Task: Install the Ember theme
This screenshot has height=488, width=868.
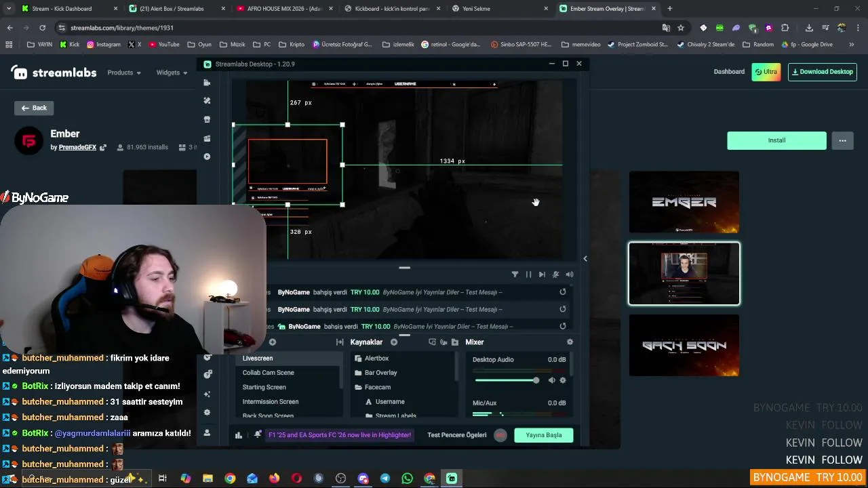Action: (776, 140)
